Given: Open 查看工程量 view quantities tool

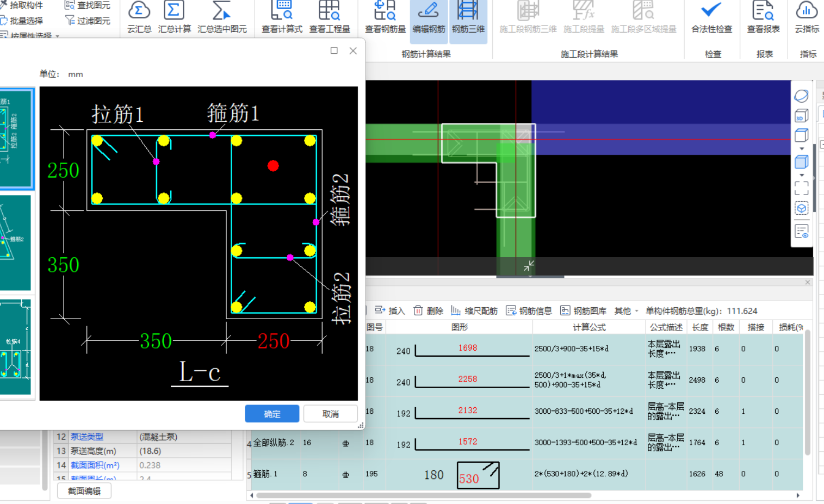Looking at the screenshot, I should point(330,18).
